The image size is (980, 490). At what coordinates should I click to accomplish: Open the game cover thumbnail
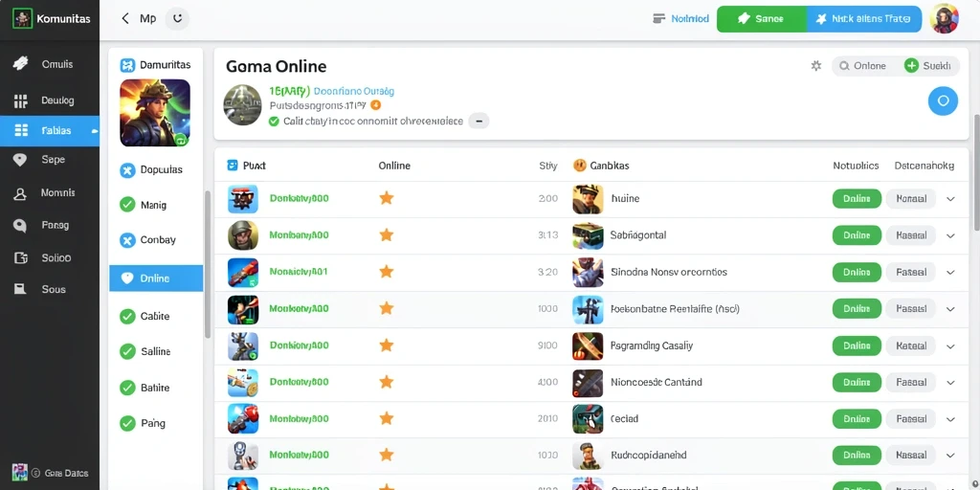click(155, 113)
